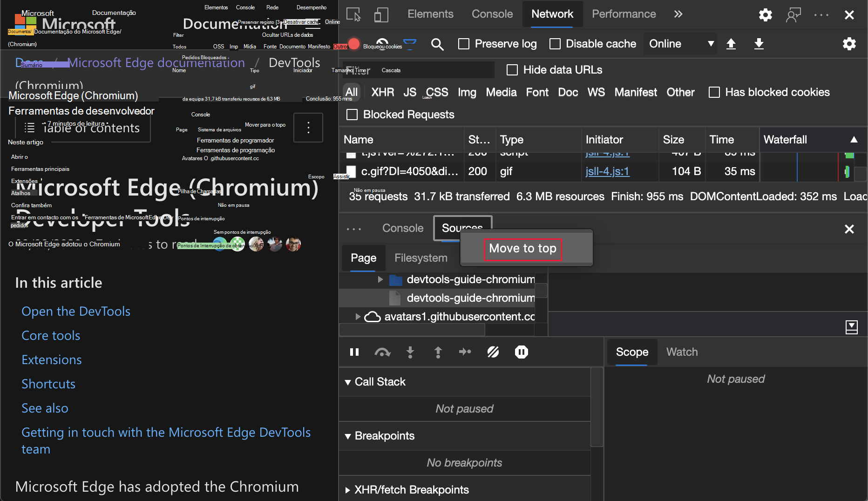Collapse the Breakpoints section

[x=348, y=436]
